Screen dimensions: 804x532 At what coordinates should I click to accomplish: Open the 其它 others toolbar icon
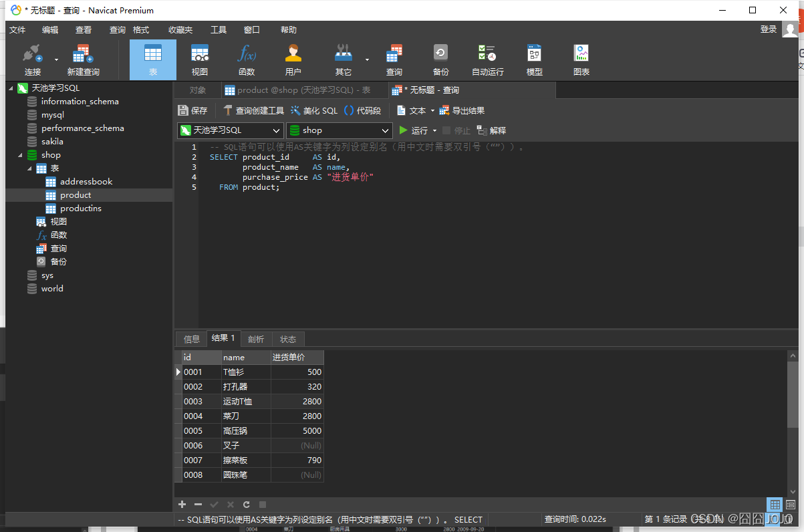[343, 59]
